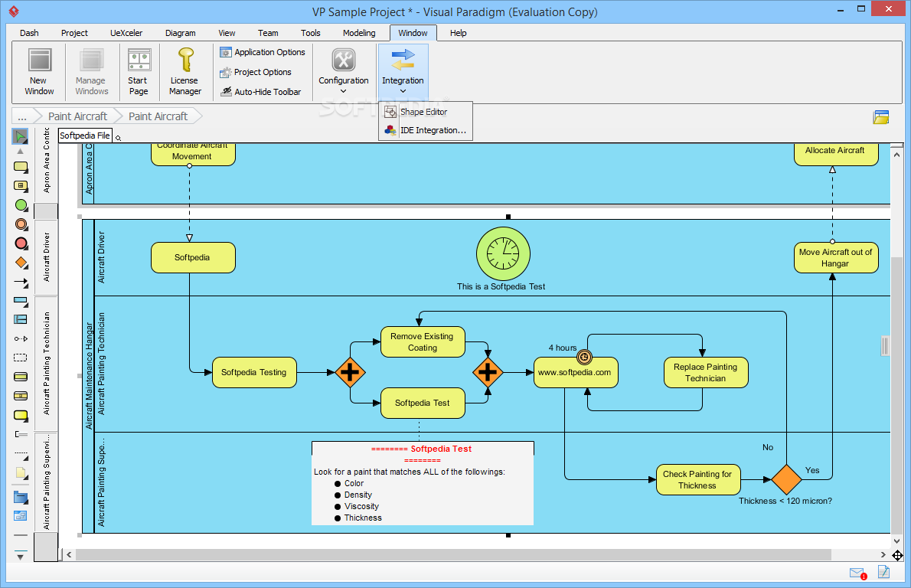Open the License Manager
Screen dimensions: 911x588
pyautogui.click(x=184, y=71)
